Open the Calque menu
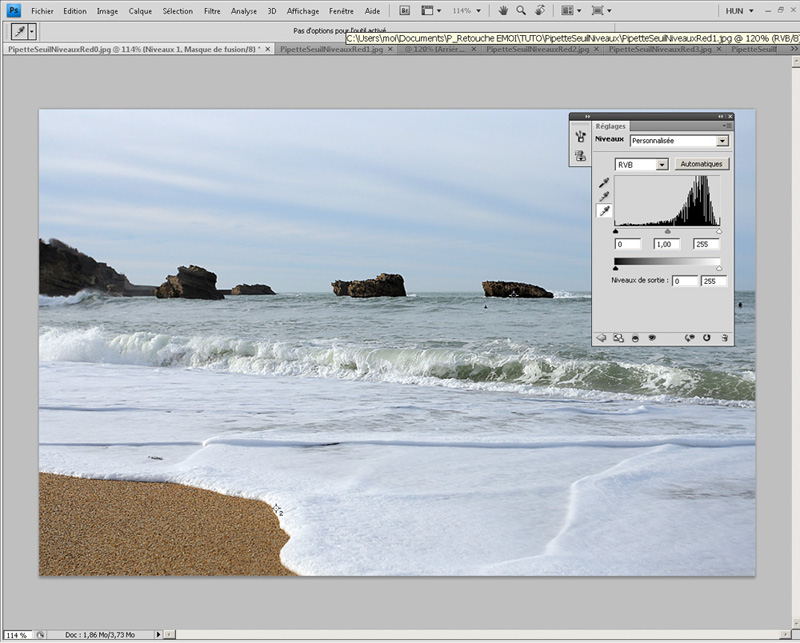Viewport: 800px width, 643px height. [140, 11]
